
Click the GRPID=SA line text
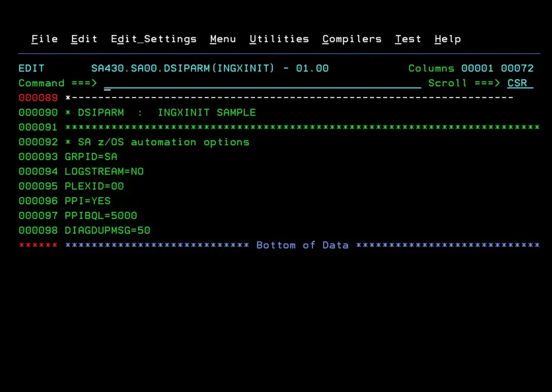point(91,157)
